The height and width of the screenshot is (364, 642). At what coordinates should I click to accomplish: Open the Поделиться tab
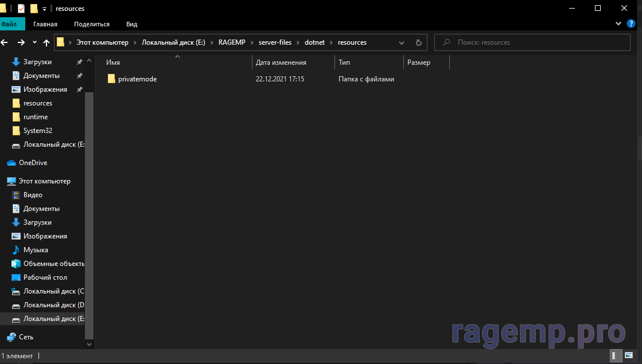(x=92, y=24)
